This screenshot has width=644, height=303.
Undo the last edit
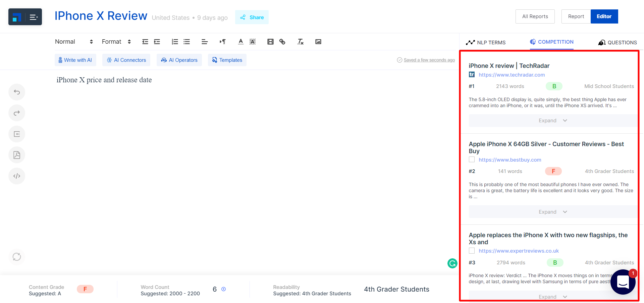tap(17, 92)
